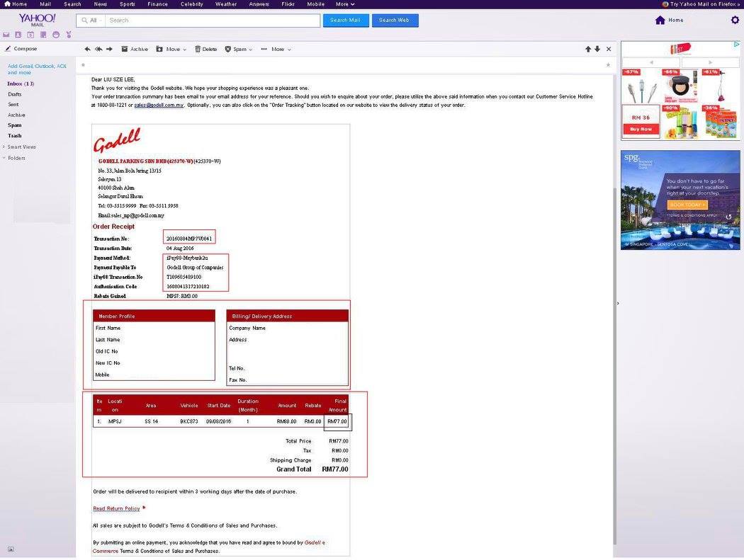Expand Smart Views section
This screenshot has height=560, width=744.
(19, 147)
